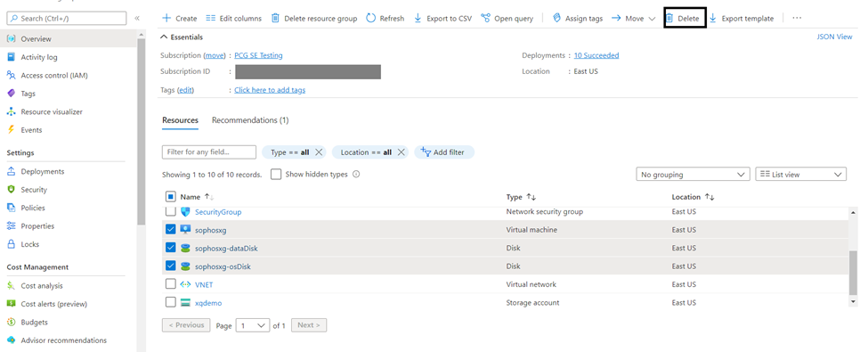
Task: Open the No grouping dropdown
Action: 694,174
